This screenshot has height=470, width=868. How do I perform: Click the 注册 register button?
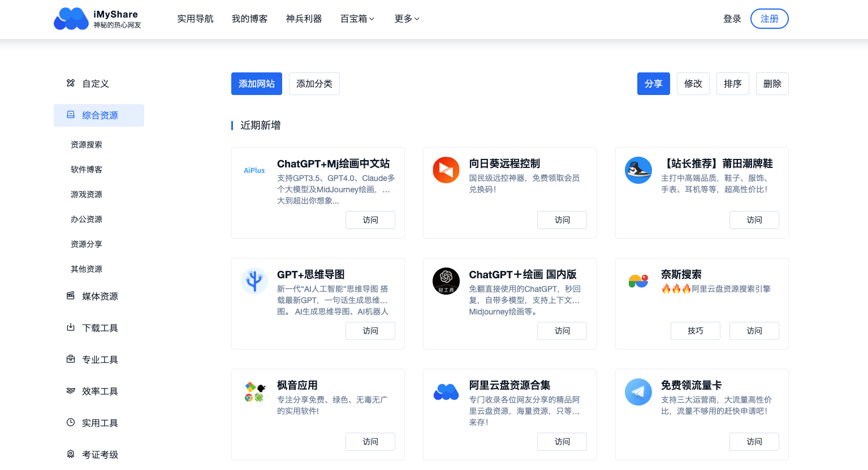tap(770, 19)
